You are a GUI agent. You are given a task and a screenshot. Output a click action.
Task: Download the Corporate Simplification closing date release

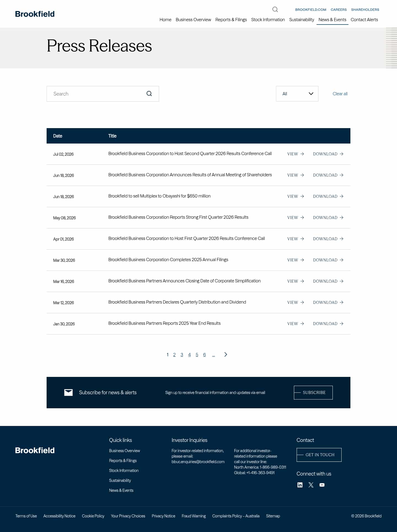(x=328, y=281)
